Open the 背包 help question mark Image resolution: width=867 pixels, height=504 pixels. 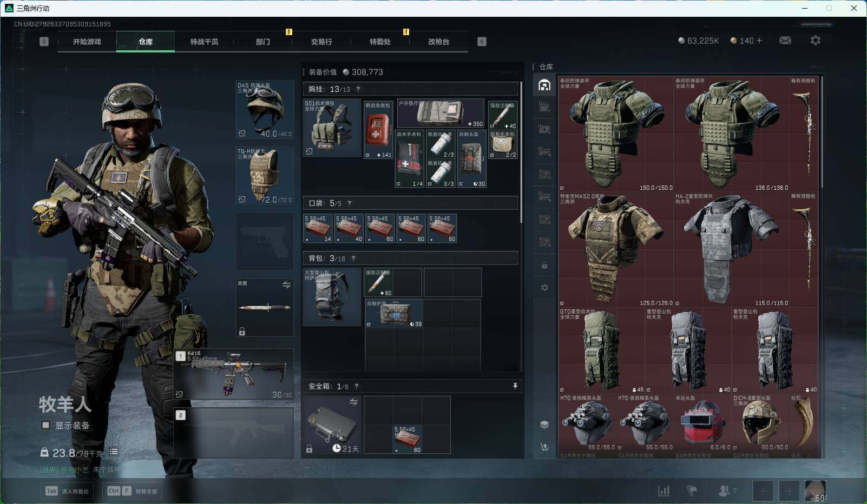353,258
